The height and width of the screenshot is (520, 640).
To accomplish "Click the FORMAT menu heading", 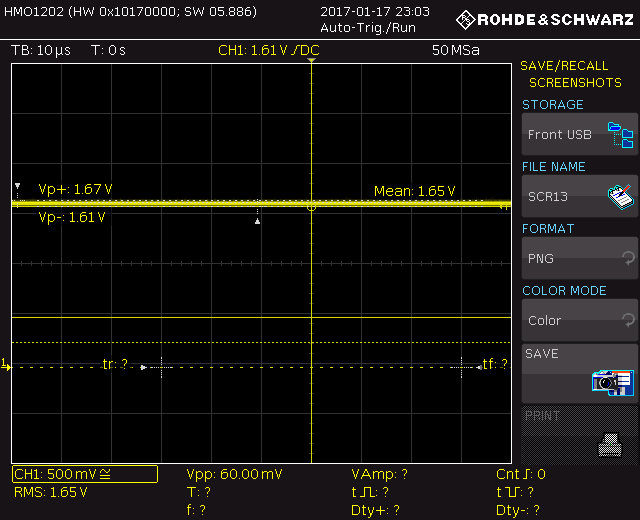I will coord(548,229).
